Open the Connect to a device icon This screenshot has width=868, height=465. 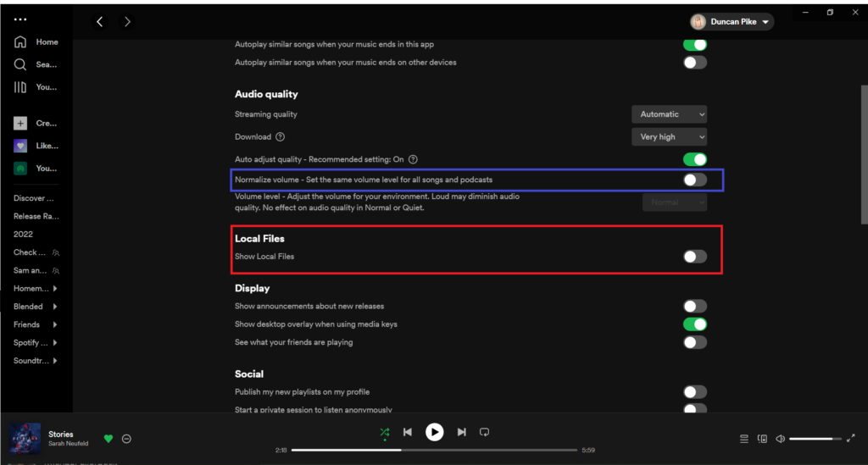pos(762,439)
